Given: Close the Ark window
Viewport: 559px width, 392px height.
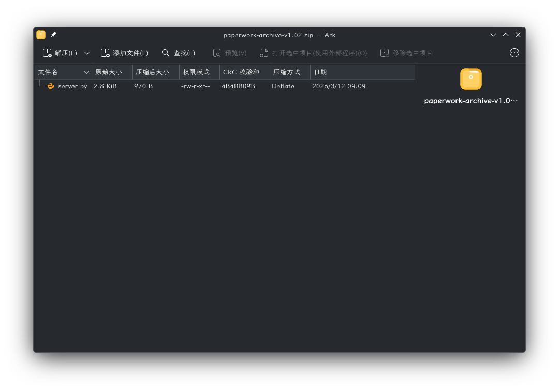Looking at the screenshot, I should [x=518, y=35].
